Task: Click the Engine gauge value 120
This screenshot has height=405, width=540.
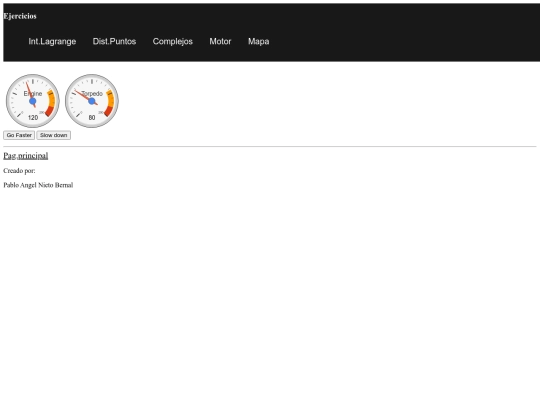Action: click(x=33, y=118)
